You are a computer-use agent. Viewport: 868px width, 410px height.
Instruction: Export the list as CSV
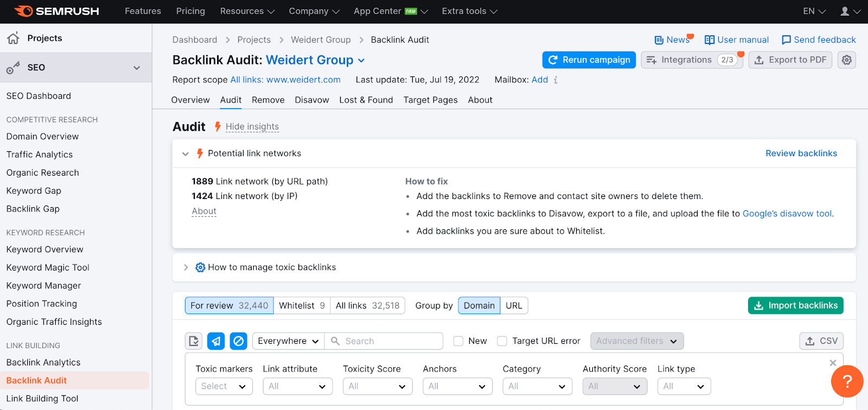821,341
